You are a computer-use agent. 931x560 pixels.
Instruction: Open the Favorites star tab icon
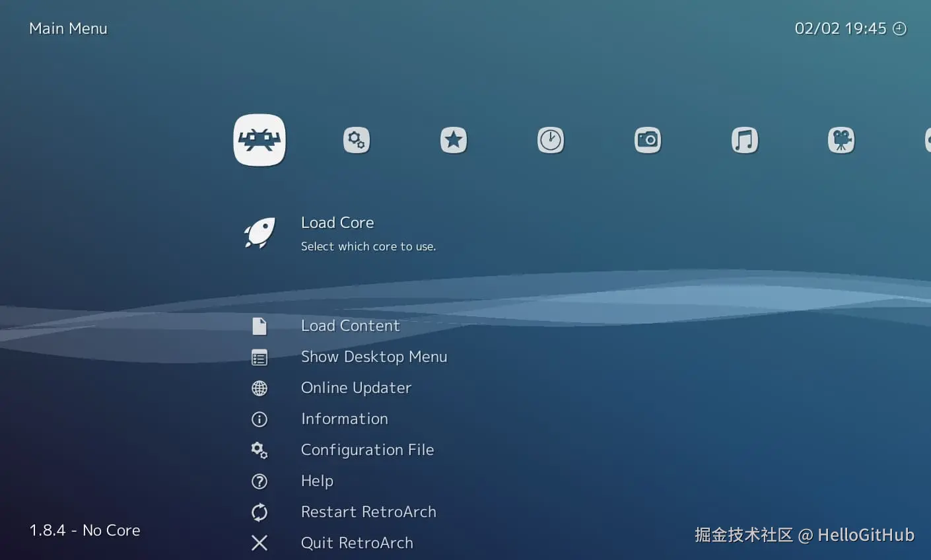coord(454,140)
